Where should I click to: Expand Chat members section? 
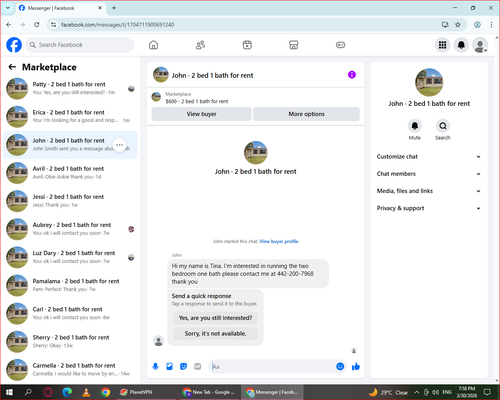point(429,174)
